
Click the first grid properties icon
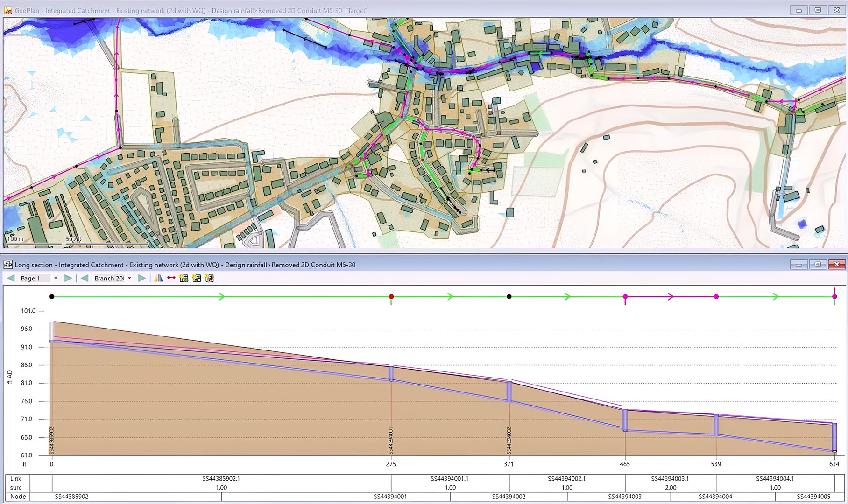[x=184, y=278]
